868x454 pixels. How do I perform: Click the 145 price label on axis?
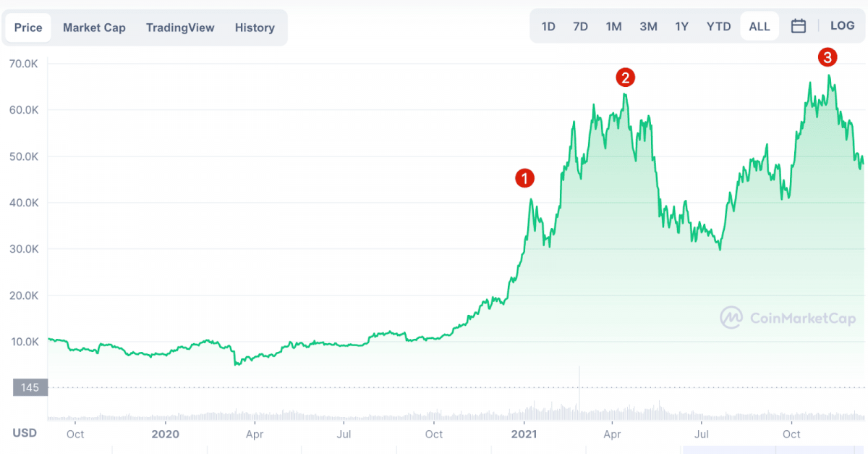click(30, 388)
